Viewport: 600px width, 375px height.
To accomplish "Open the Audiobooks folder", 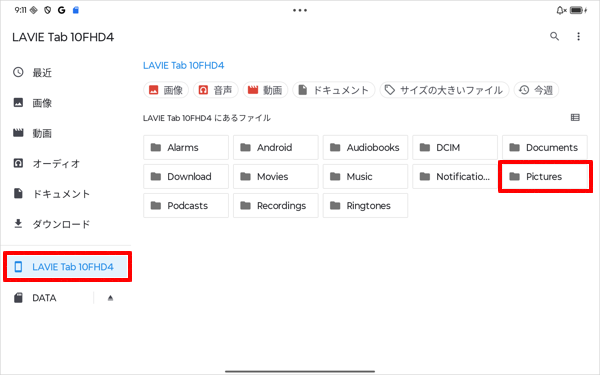I will pos(365,147).
